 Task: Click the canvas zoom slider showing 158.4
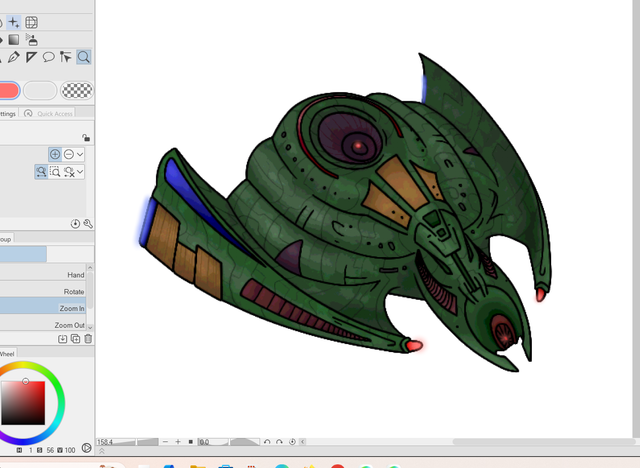(x=127, y=442)
